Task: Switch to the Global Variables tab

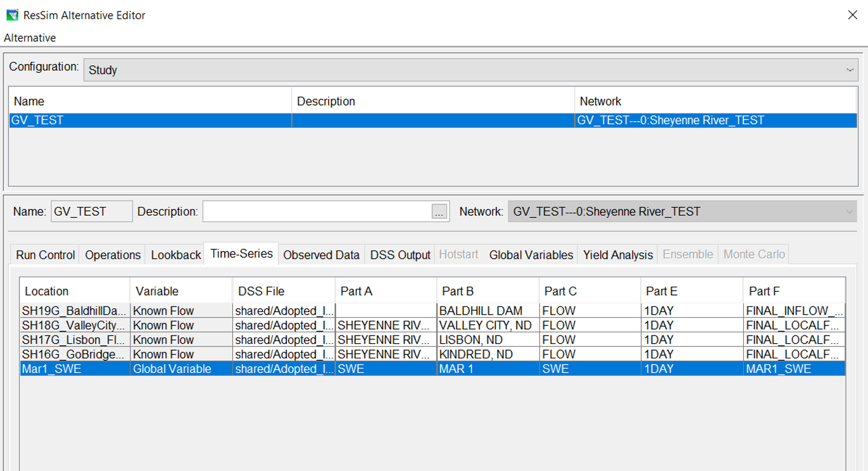Action: point(531,255)
